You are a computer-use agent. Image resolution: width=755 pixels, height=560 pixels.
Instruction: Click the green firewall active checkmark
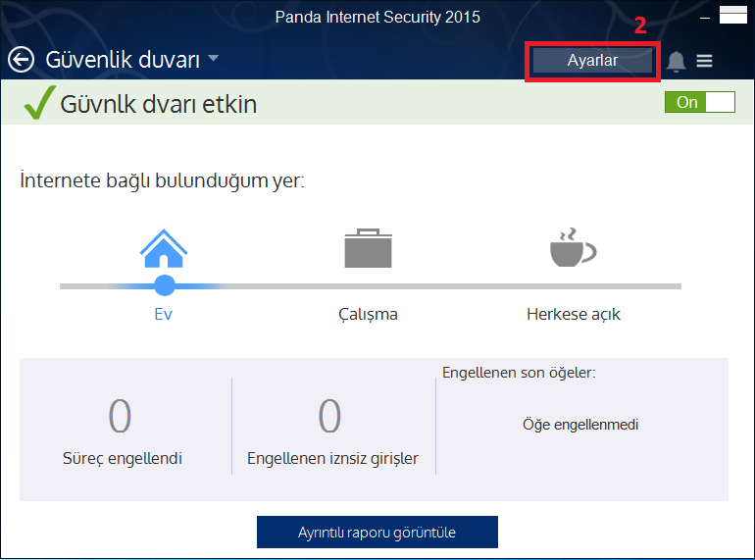[39, 102]
